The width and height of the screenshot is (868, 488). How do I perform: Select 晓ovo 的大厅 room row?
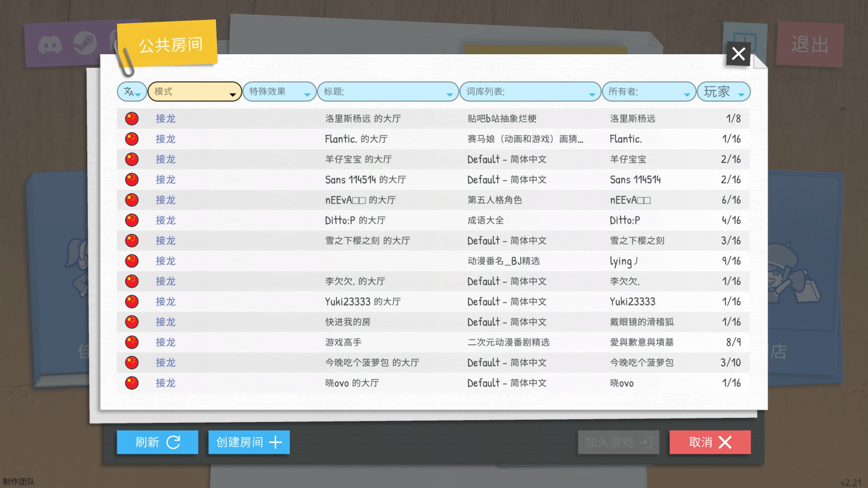(352, 383)
